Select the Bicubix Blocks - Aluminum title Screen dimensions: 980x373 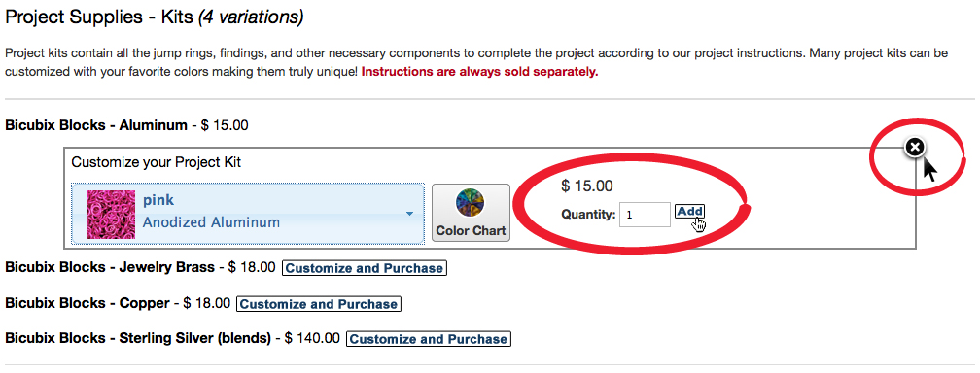click(x=96, y=125)
